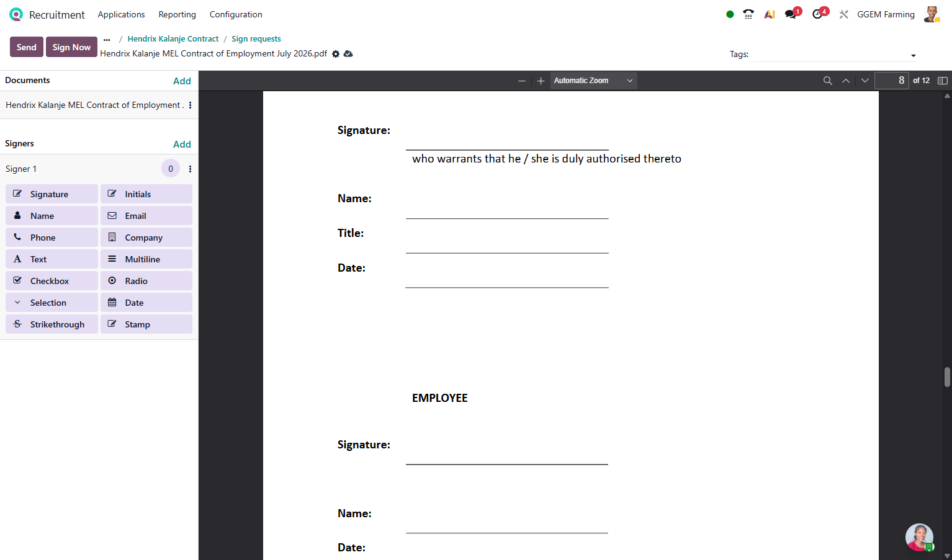Viewport: 952px width, 560px height.
Task: Open the Applications menu
Action: [121, 14]
